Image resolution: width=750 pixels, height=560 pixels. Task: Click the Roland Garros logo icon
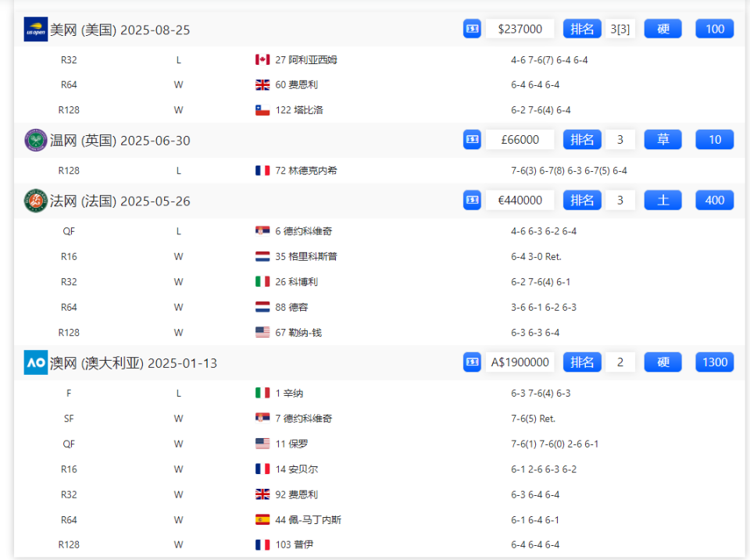coord(36,201)
